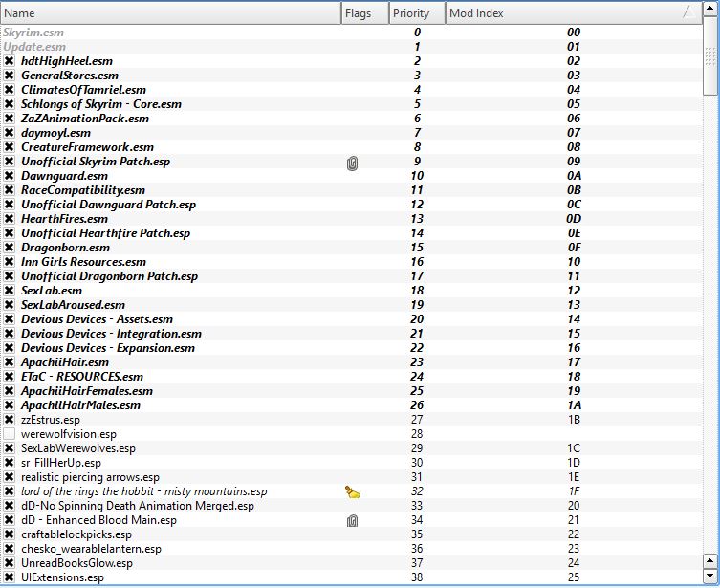Uncheck the Dawnguard.esm plugin
The width and height of the screenshot is (720, 588).
10,176
